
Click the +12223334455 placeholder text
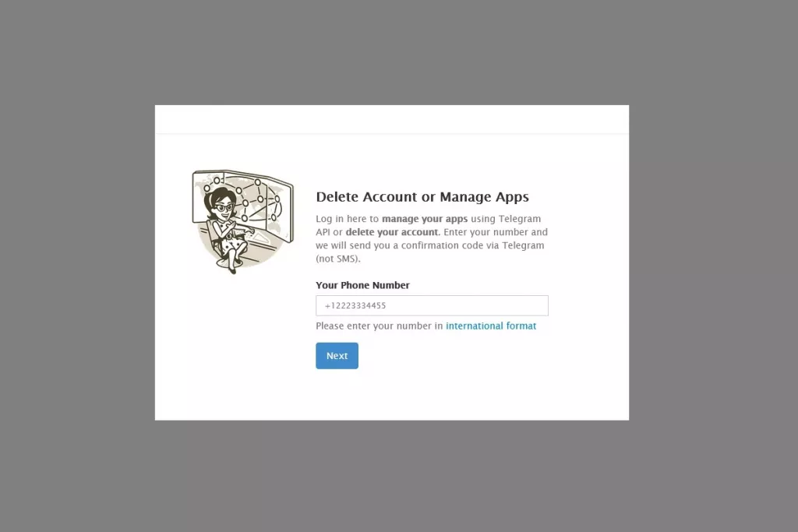click(x=355, y=305)
